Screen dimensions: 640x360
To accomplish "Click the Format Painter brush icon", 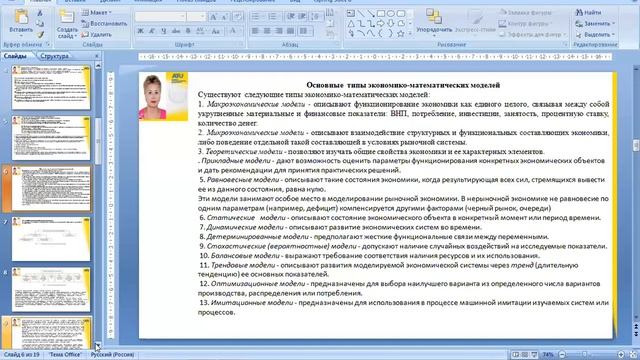I will [40, 34].
